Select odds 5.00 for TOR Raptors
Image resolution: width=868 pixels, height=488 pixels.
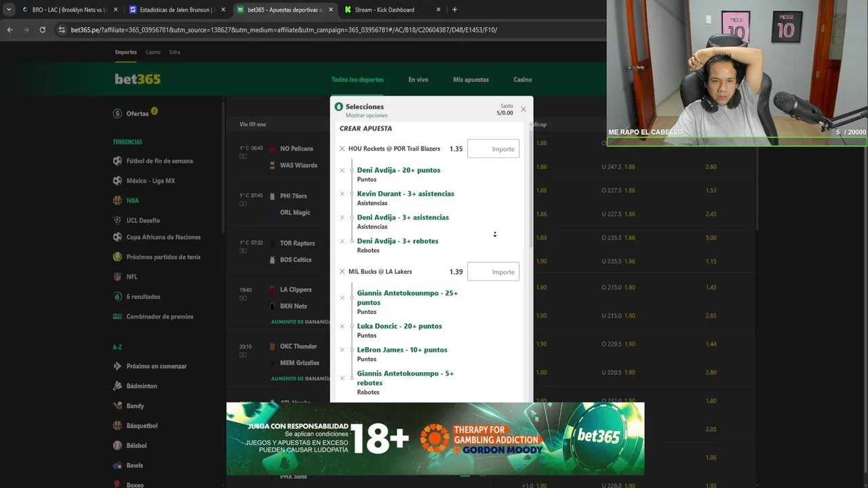tap(711, 238)
